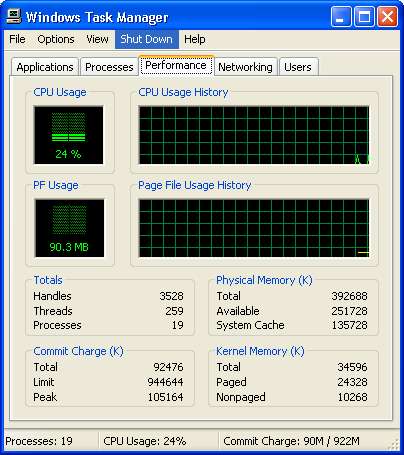Click the CPU Usage History graph

[254, 135]
